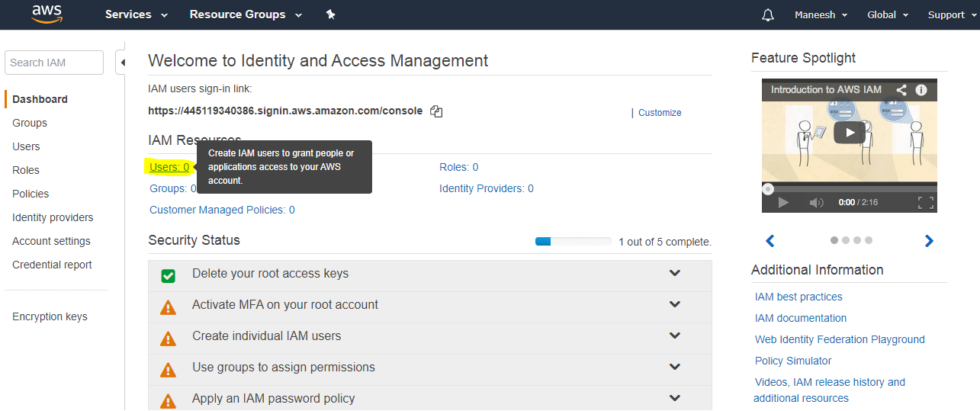Click the Roles: 0 link
The width and height of the screenshot is (980, 411).
459,167
